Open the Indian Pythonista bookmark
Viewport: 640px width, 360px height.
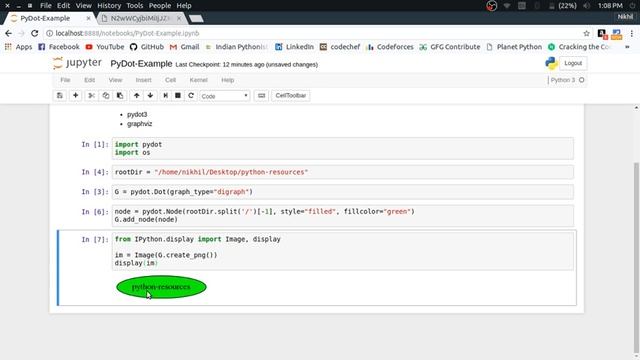coord(237,47)
